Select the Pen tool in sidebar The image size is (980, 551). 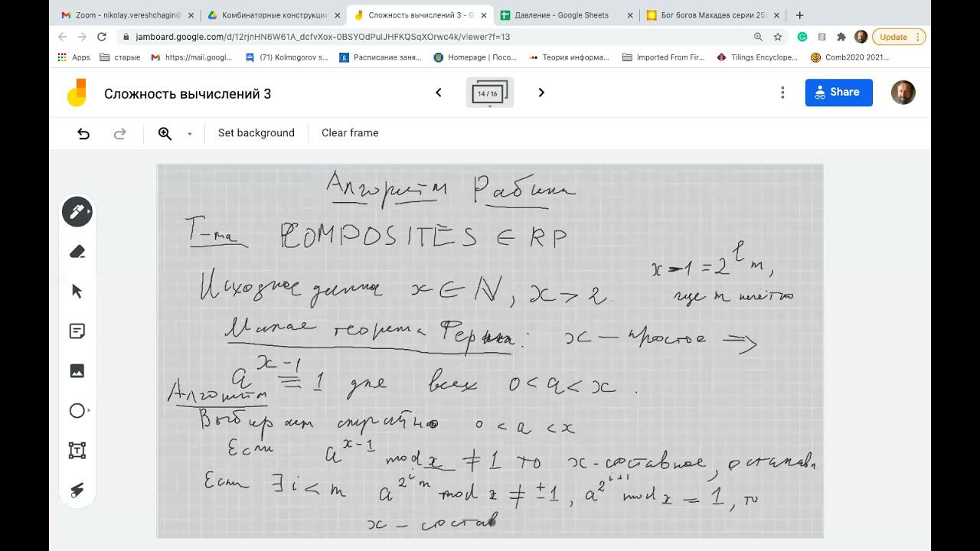click(x=77, y=212)
